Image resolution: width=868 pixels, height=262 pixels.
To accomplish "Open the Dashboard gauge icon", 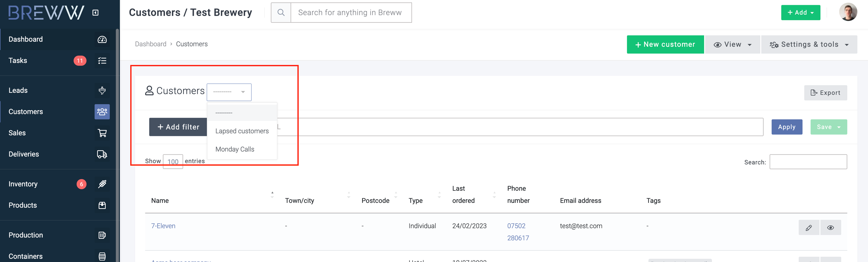I will click(x=102, y=40).
